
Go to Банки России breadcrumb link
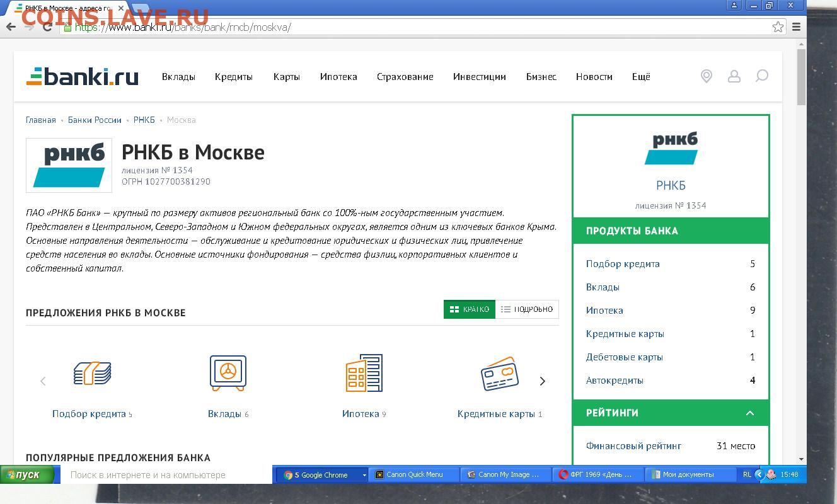click(95, 120)
